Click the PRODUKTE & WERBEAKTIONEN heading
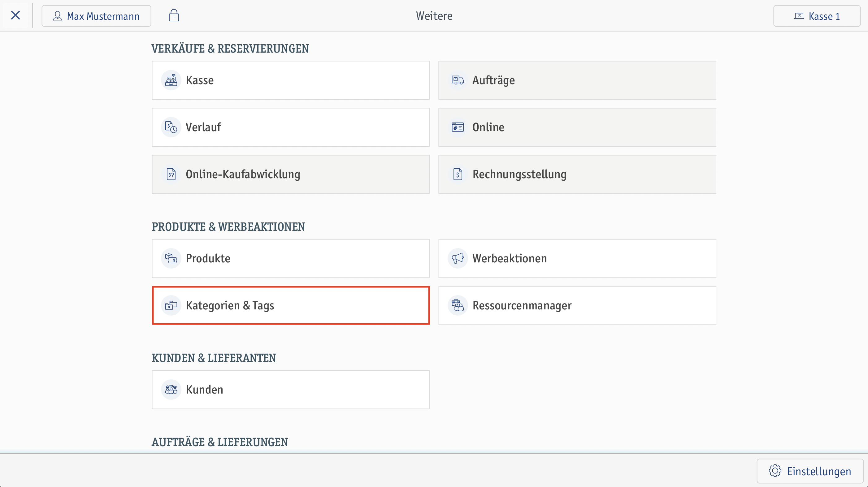The image size is (868, 487). pos(228,227)
